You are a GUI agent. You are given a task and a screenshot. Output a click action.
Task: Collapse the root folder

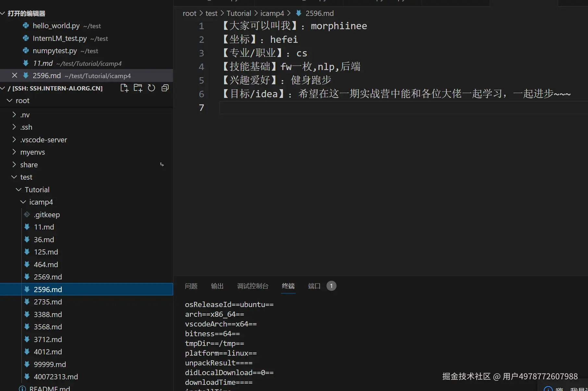click(x=9, y=101)
